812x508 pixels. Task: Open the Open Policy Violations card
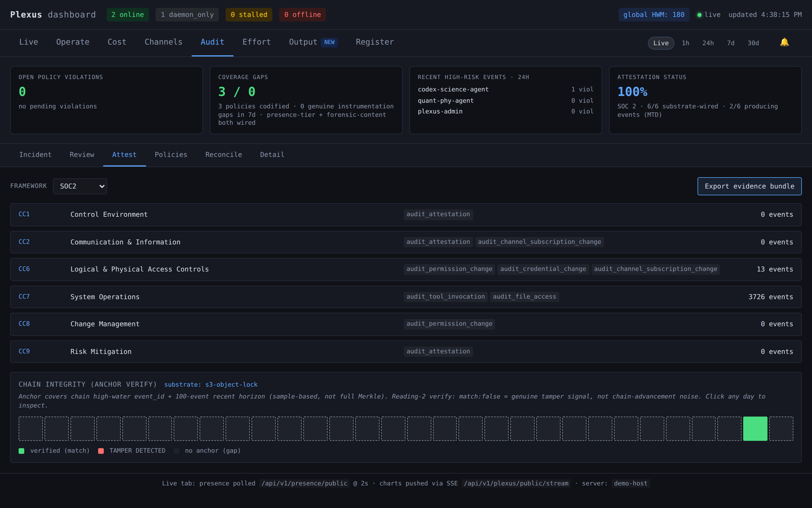pos(106,100)
